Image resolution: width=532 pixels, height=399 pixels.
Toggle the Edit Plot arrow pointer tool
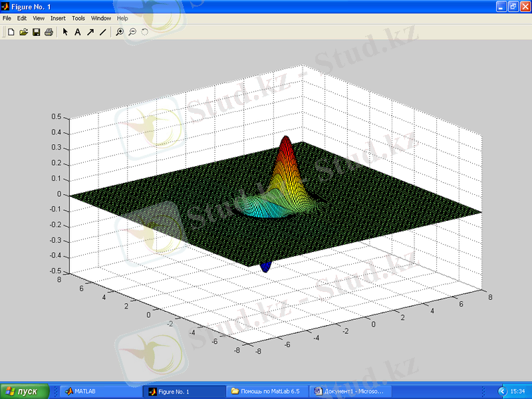[65, 31]
